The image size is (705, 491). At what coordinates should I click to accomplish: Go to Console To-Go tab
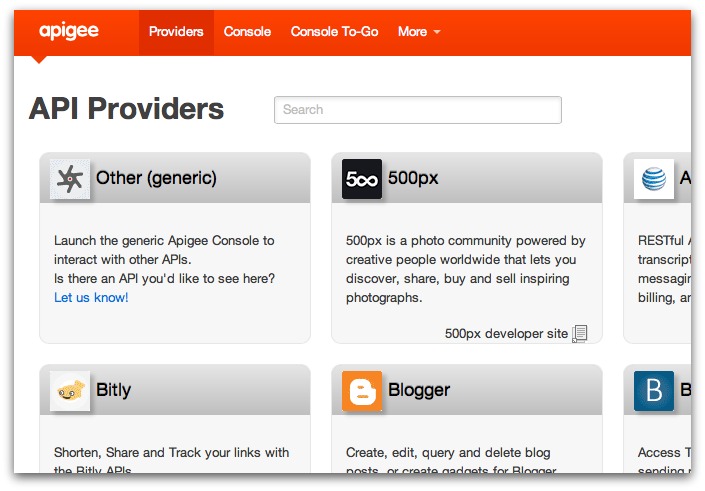[x=335, y=31]
